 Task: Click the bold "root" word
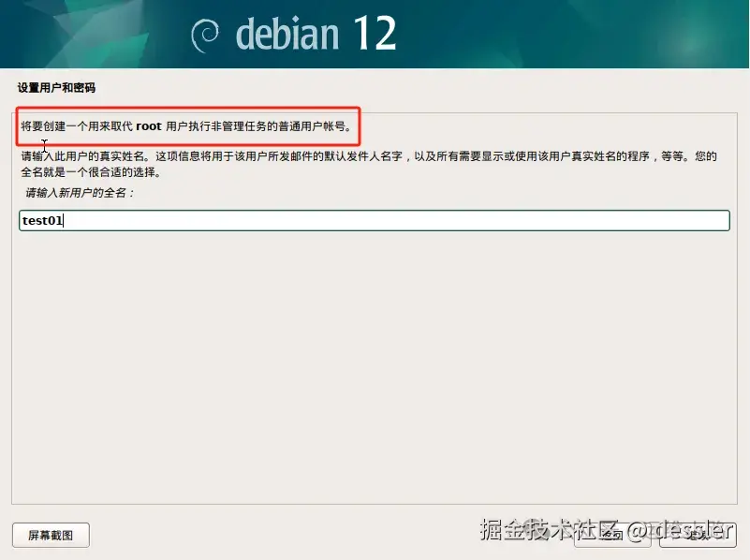click(x=149, y=126)
